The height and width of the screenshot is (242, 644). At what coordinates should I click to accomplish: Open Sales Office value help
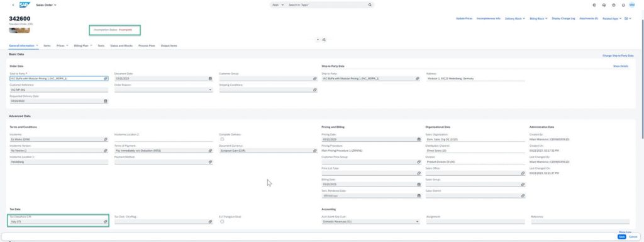(x=523, y=173)
